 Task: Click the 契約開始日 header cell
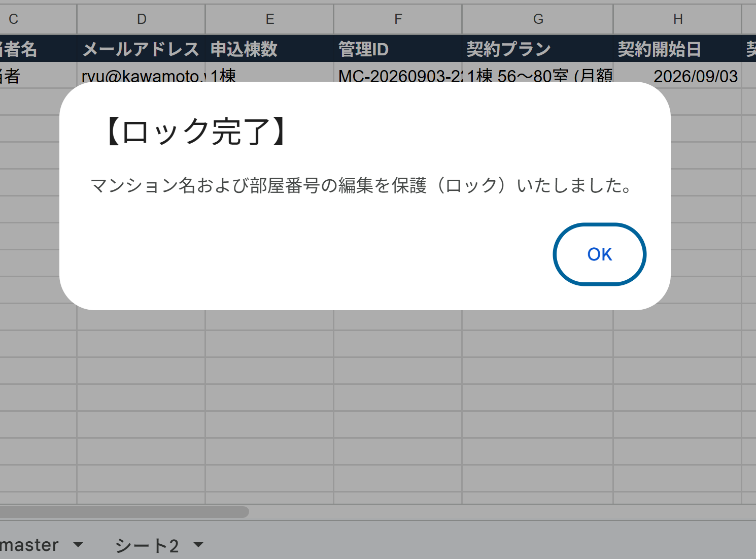(x=678, y=49)
